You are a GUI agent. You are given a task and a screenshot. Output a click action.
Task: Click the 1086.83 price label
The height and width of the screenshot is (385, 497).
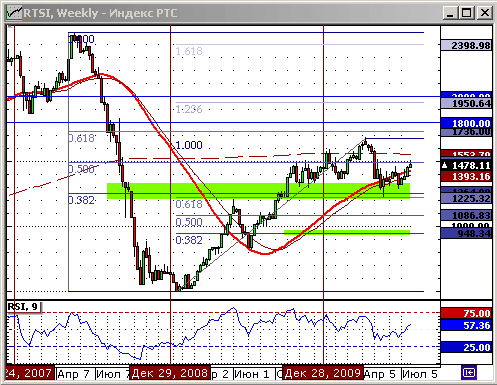pos(467,215)
